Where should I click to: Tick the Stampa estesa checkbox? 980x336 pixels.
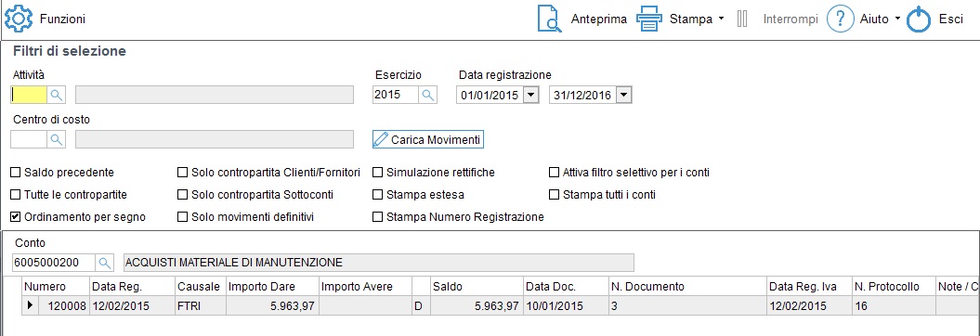[377, 195]
